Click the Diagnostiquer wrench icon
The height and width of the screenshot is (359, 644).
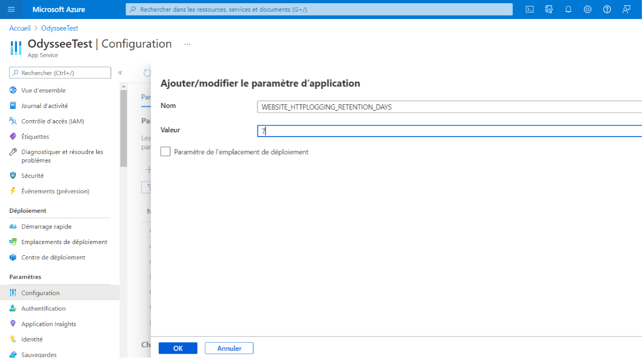tap(13, 152)
